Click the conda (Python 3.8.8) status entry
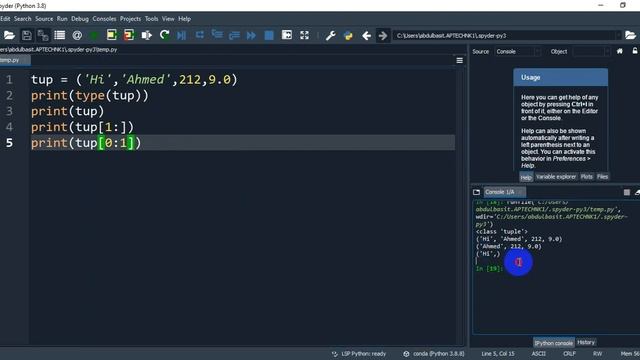This screenshot has width=640, height=360. 434,354
